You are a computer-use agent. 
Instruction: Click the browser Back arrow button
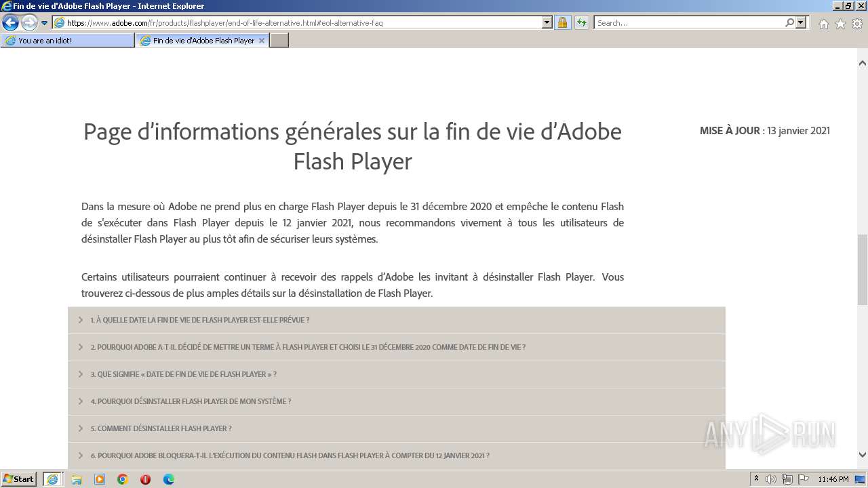click(10, 23)
